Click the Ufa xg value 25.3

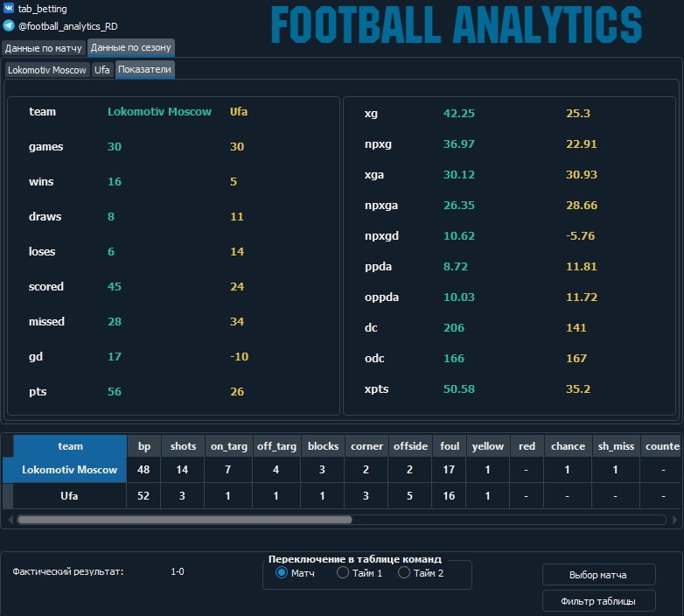pos(578,114)
